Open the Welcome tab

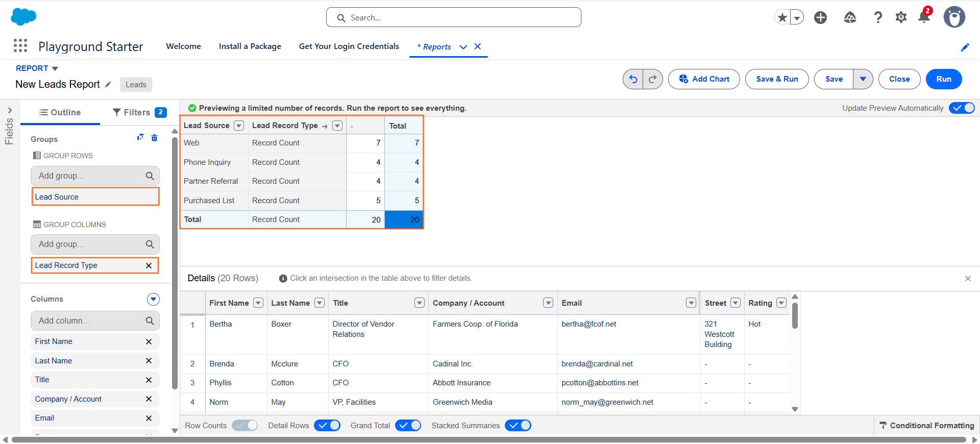184,46
